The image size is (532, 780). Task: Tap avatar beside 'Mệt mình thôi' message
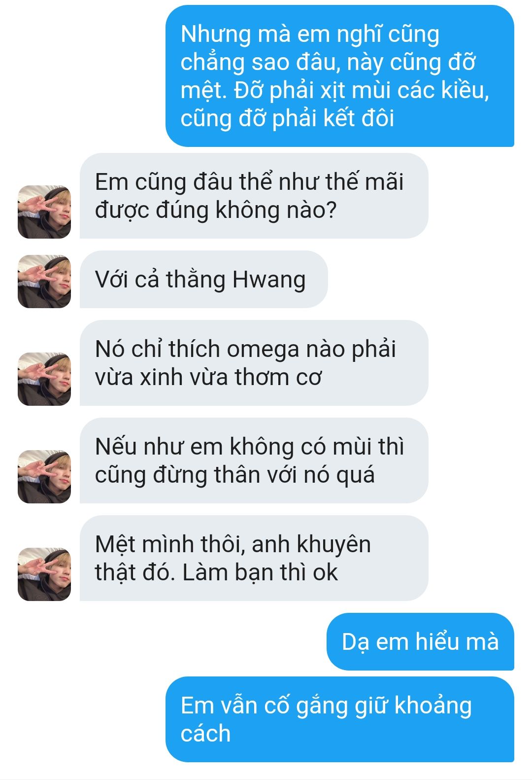(x=44, y=574)
